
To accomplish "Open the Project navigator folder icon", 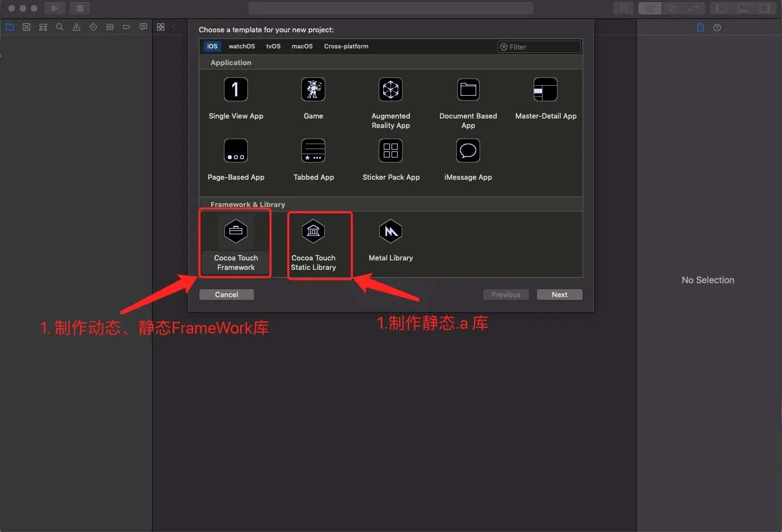I will click(x=9, y=27).
